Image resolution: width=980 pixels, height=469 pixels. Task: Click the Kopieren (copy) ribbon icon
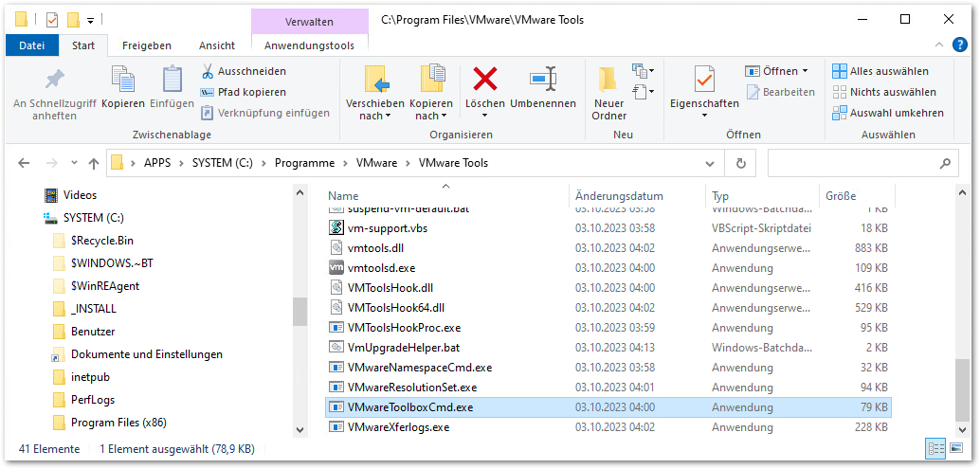123,80
